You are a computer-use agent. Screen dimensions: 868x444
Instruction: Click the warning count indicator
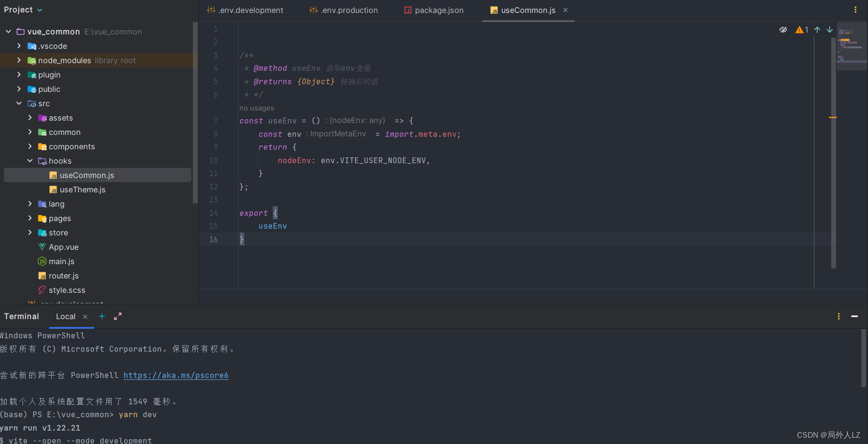point(802,30)
